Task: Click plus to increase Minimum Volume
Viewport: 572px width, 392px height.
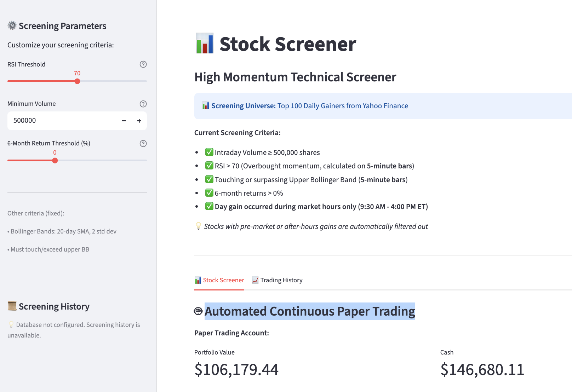Action: coord(139,121)
